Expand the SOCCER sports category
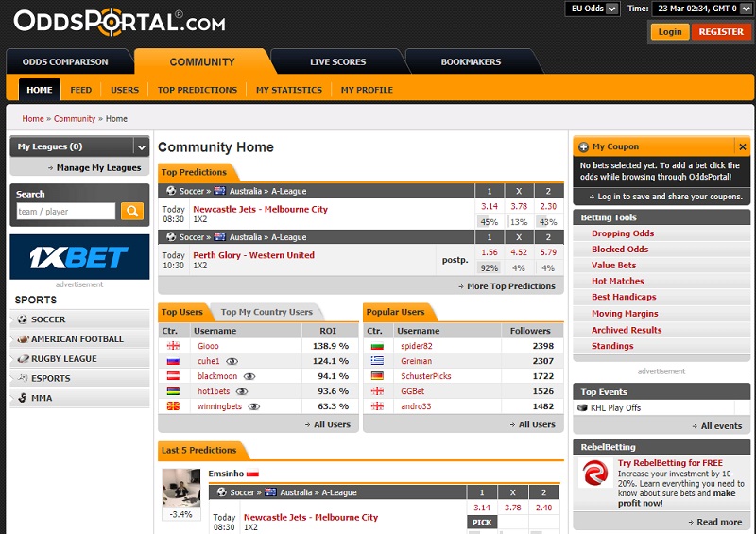The width and height of the screenshot is (756, 534). click(79, 319)
